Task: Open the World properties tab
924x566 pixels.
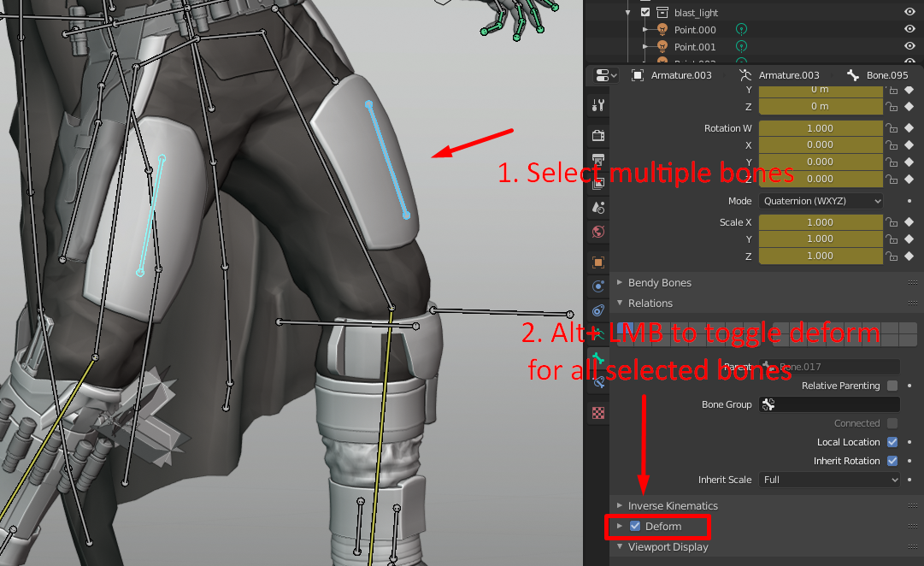Action: [598, 232]
